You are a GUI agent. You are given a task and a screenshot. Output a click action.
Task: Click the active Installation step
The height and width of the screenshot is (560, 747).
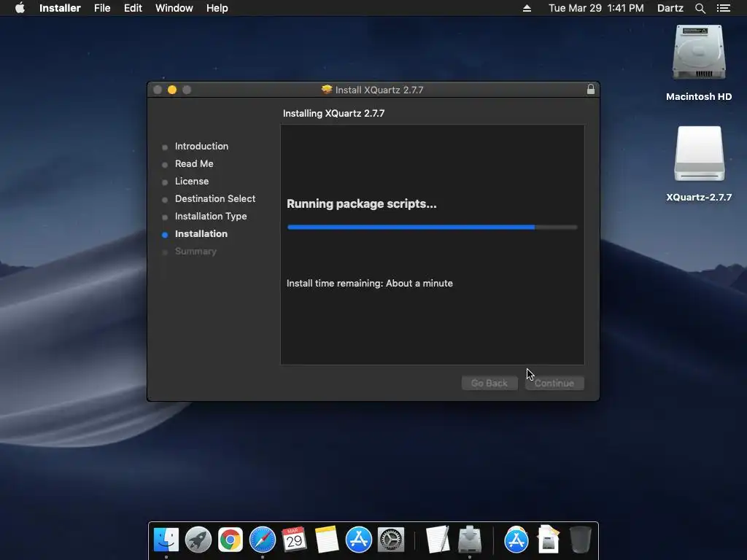tap(201, 234)
